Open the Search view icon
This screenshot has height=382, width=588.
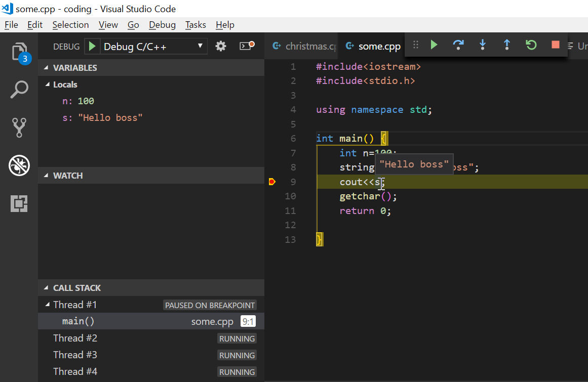pyautogui.click(x=19, y=90)
